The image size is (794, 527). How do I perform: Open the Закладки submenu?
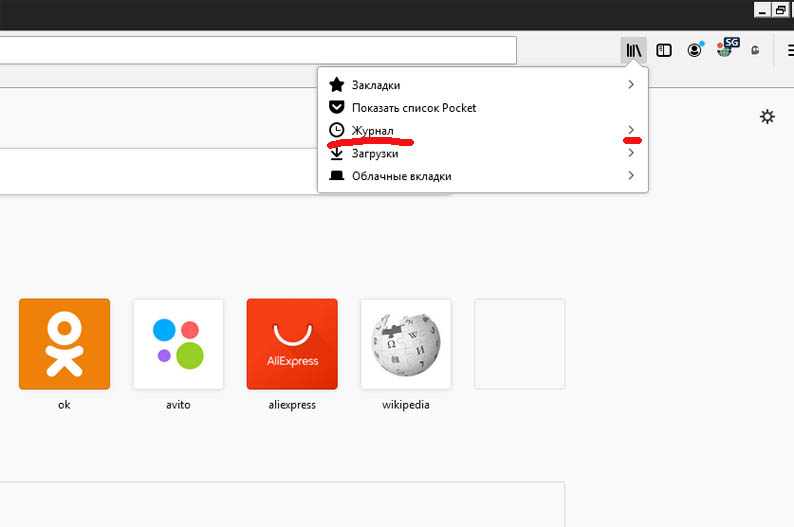[483, 85]
